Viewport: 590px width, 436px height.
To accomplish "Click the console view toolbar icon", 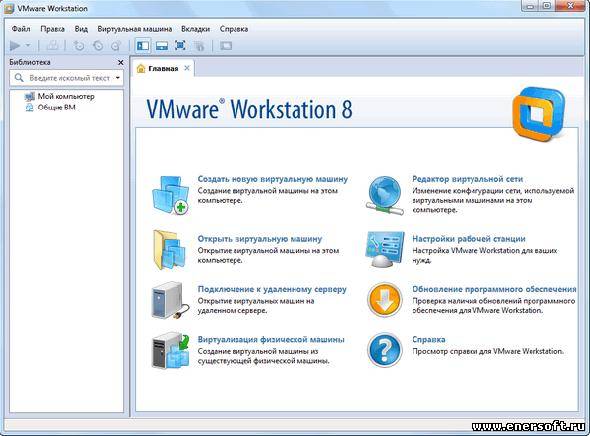I will [226, 46].
